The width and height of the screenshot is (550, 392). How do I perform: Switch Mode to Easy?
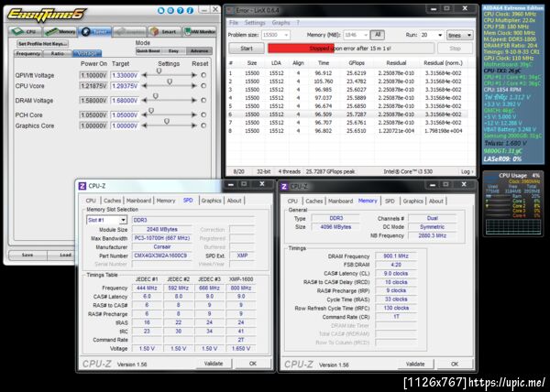[173, 50]
